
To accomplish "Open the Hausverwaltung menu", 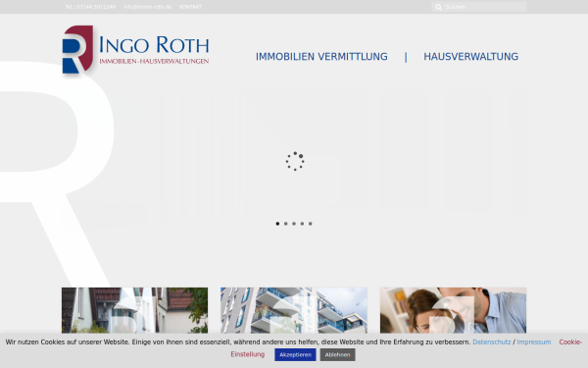I will coord(470,57).
